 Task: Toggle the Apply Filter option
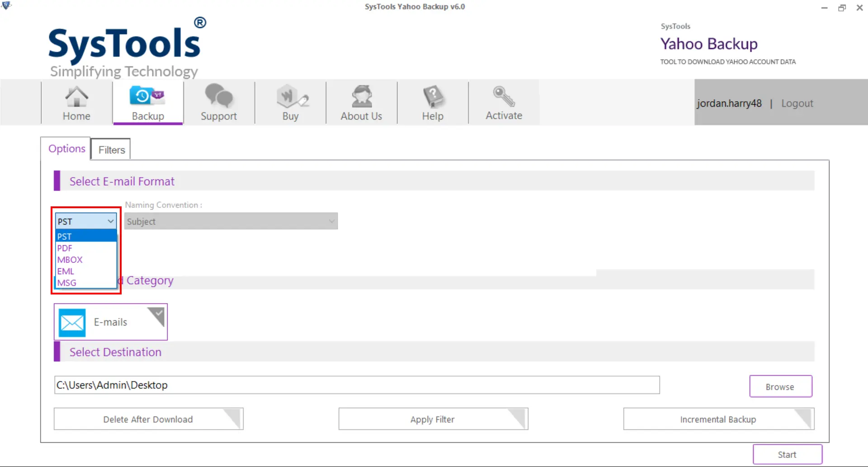[433, 419]
